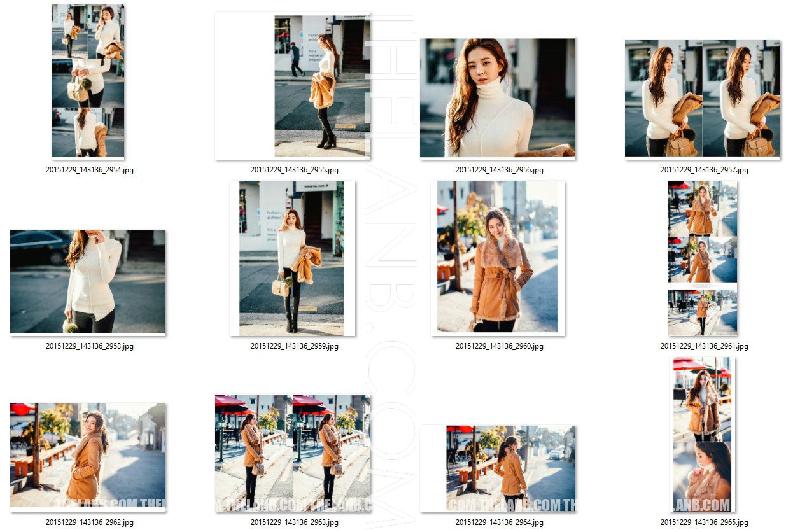The width and height of the screenshot is (786, 532).
Task: Select the side-by-side thumbnail of file 2957
Action: point(703,99)
